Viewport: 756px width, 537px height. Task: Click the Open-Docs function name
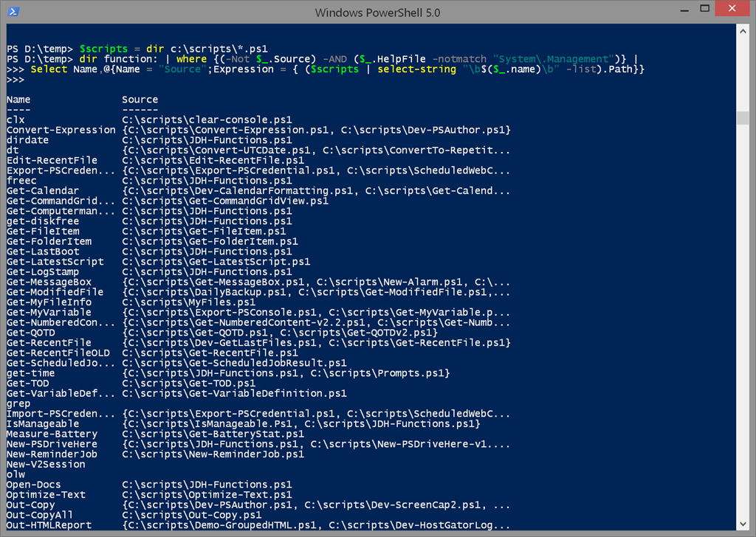pyautogui.click(x=34, y=485)
